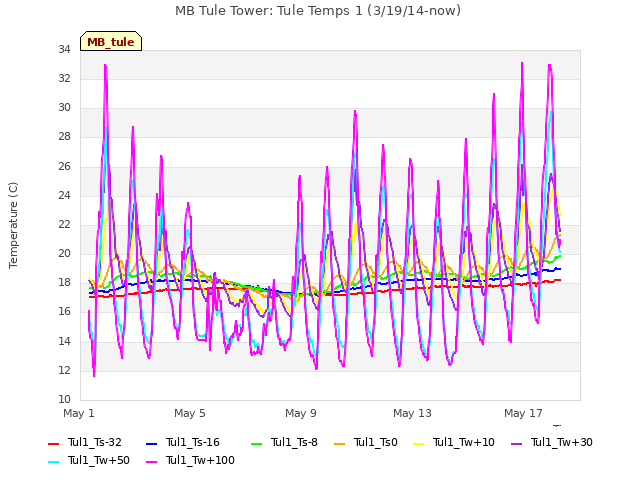The image size is (640, 480).
Task: Click the Tul1_Tw+10 legend label
Action: pyautogui.click(x=464, y=442)
